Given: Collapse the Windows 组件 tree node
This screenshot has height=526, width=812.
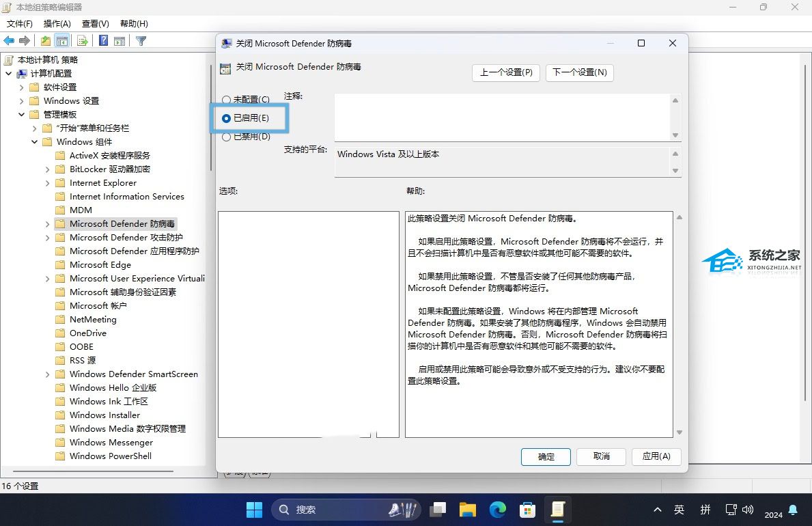Looking at the screenshot, I should pos(34,142).
